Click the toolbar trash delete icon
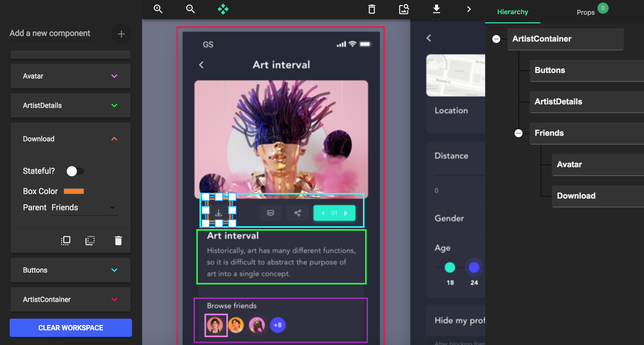 point(372,9)
